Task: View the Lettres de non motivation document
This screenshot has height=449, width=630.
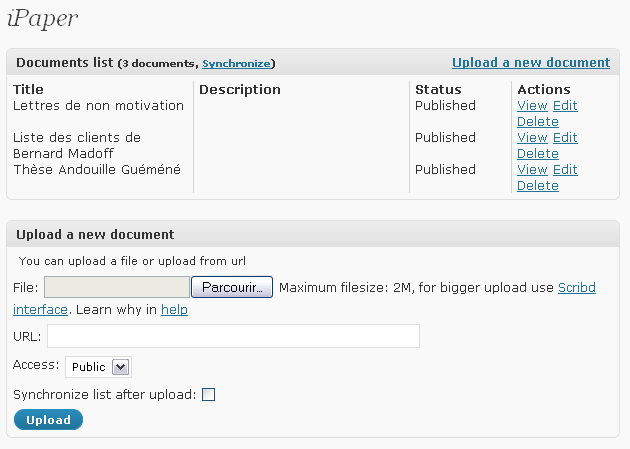Action: tap(532, 106)
